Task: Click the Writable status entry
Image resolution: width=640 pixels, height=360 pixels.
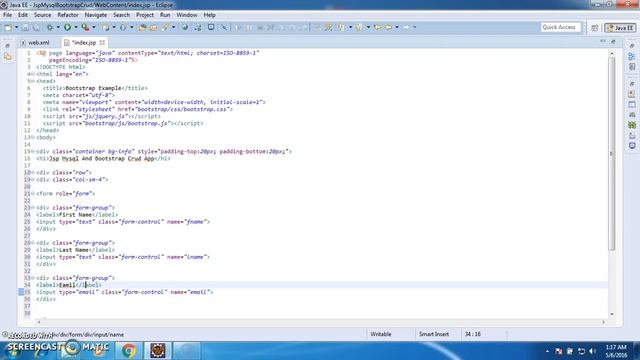Action: (x=380, y=334)
